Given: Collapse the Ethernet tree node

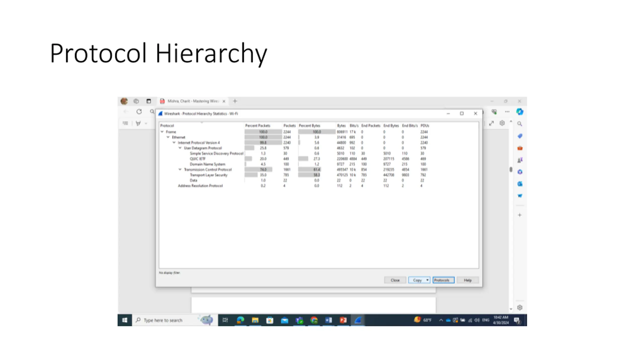Looking at the screenshot, I should click(168, 137).
